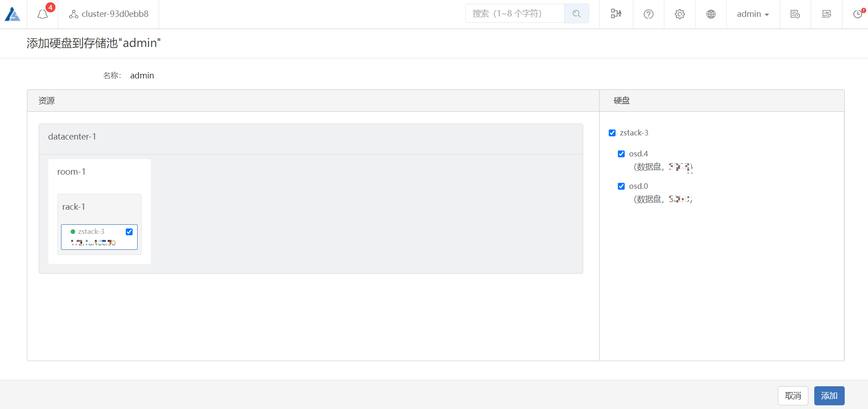Click the clock alert icon at top-right
868x409 pixels.
[858, 14]
